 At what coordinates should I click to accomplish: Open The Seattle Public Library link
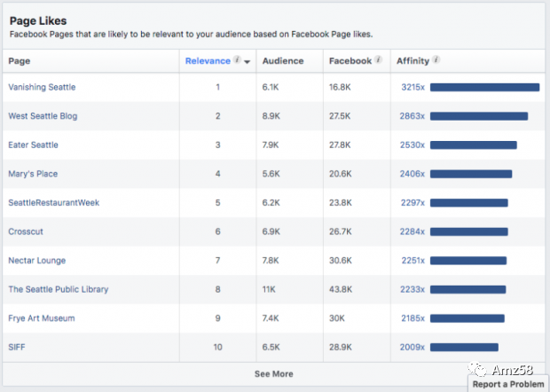[x=59, y=289]
